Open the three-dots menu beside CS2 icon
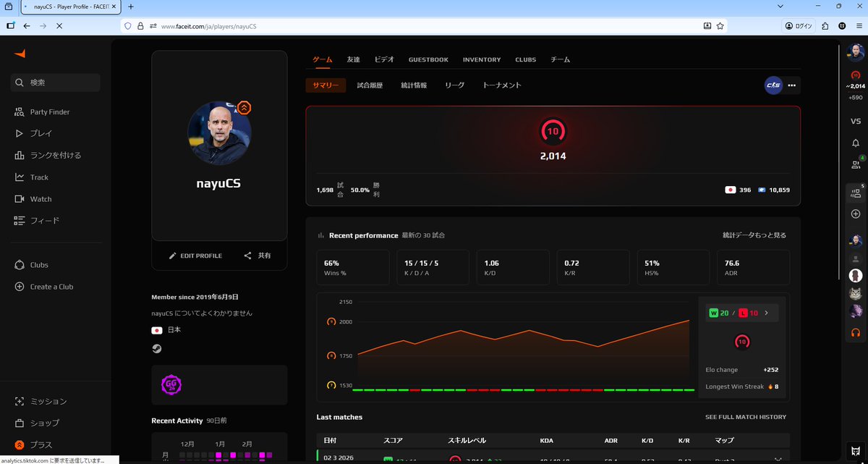The width and height of the screenshot is (868, 464). point(791,85)
